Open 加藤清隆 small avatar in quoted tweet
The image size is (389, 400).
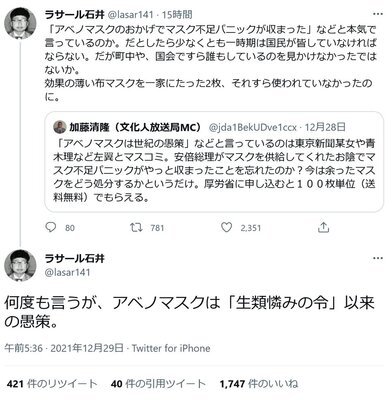pyautogui.click(x=60, y=127)
